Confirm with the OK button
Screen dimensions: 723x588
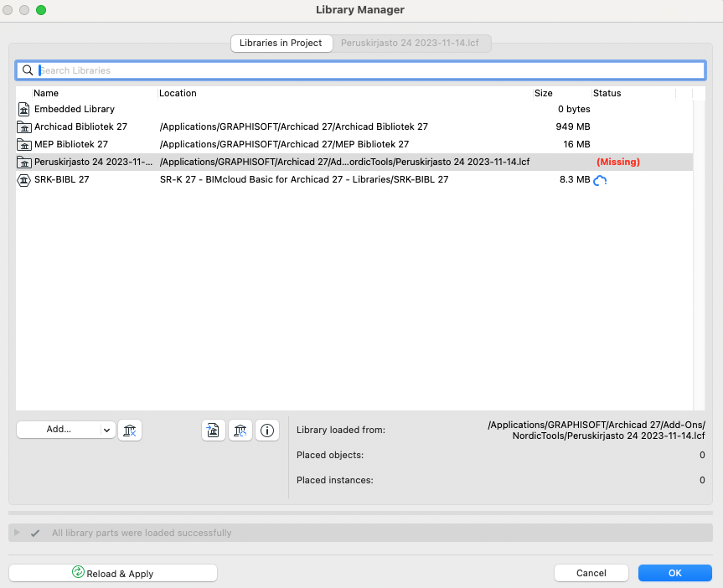674,573
